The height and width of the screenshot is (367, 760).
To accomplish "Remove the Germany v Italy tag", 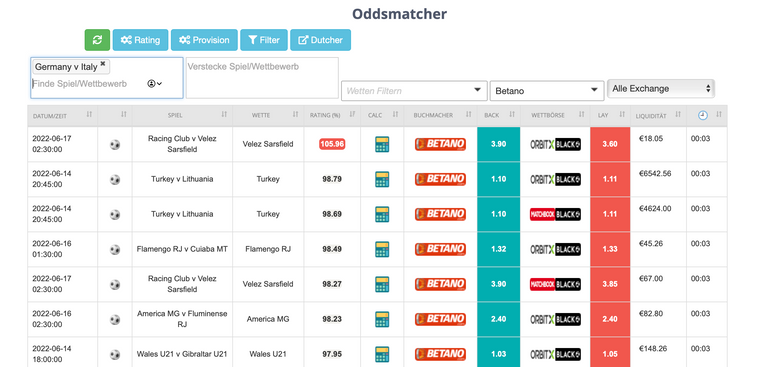I will point(103,64).
